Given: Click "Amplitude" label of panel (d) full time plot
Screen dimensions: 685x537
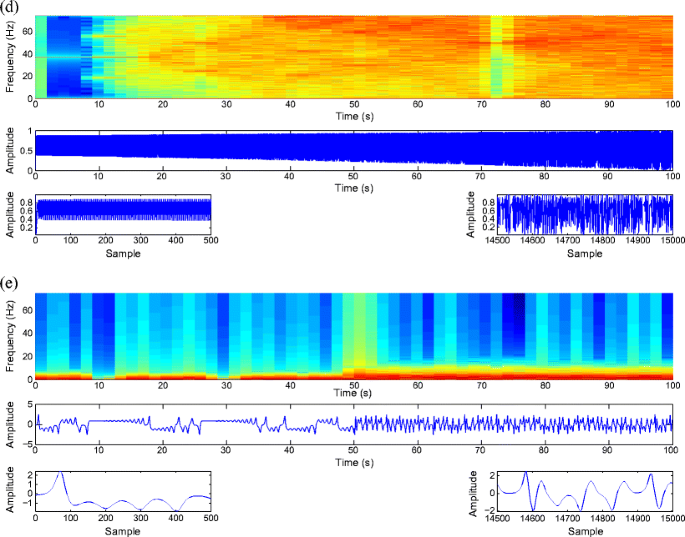Looking at the screenshot, I should pyautogui.click(x=10, y=150).
